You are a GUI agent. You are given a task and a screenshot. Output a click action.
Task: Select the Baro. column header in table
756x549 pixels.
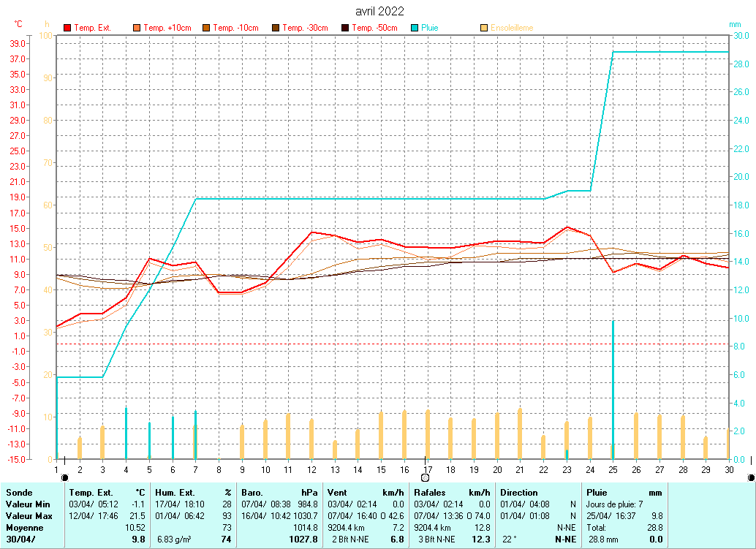(253, 493)
